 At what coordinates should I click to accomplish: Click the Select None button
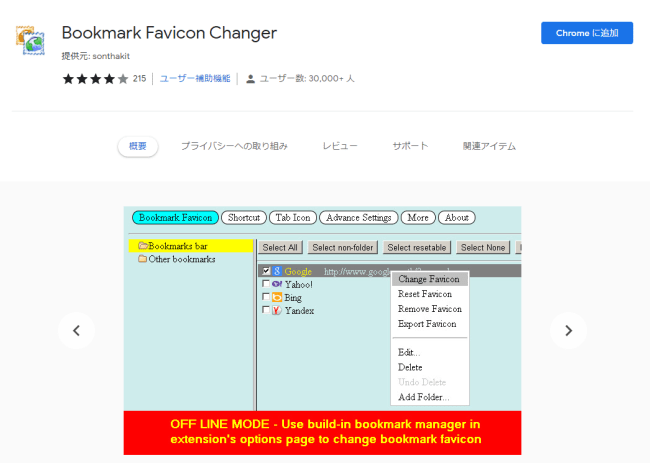pyautogui.click(x=483, y=247)
